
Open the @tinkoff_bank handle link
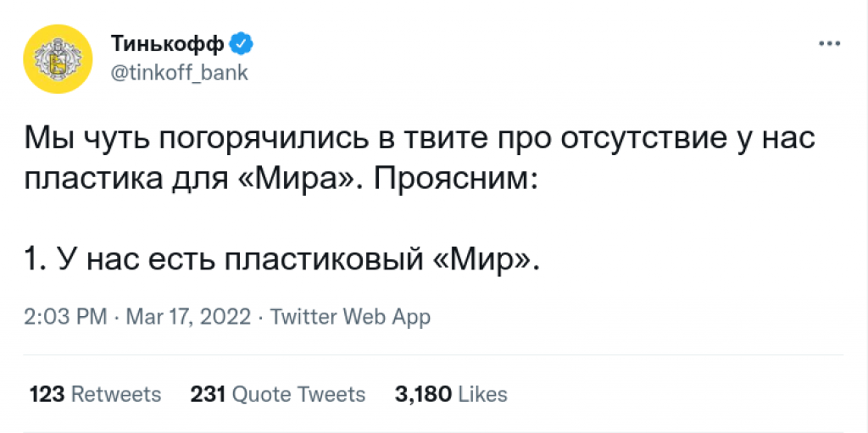point(180,72)
